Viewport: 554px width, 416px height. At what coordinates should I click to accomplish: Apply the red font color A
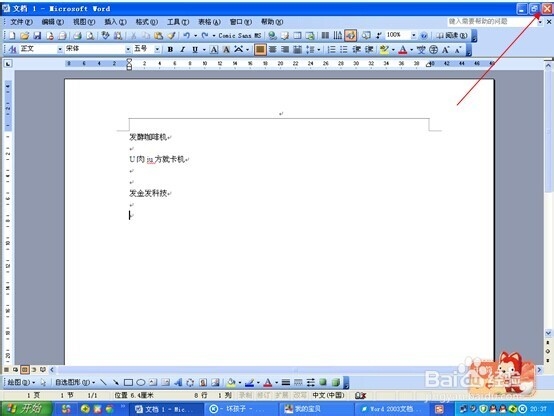(403, 50)
